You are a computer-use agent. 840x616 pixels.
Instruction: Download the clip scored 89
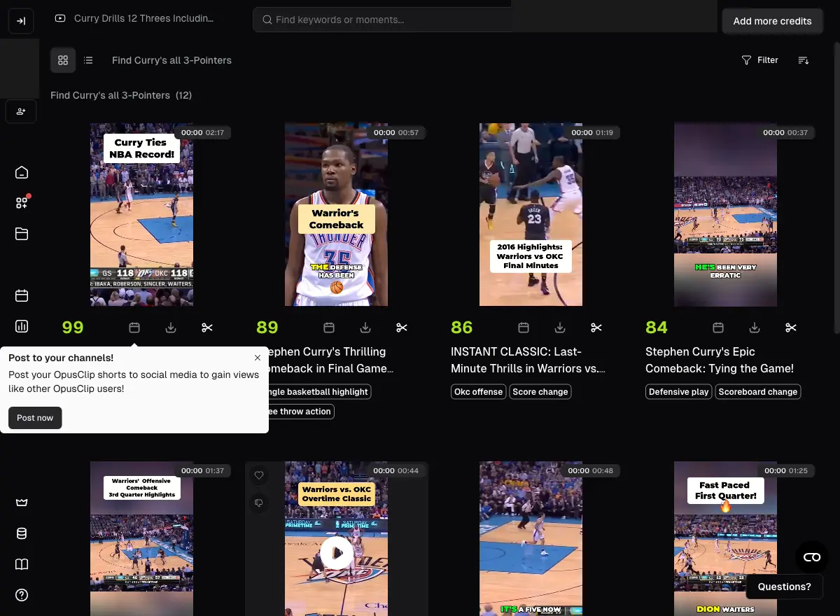365,328
